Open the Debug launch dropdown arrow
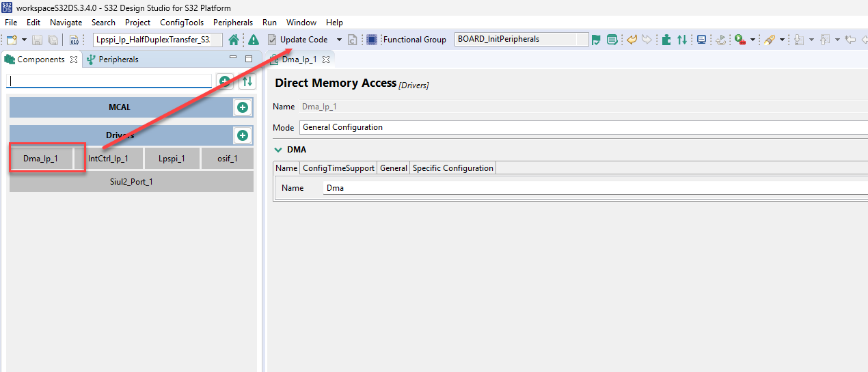The height and width of the screenshot is (372, 868). pos(752,40)
